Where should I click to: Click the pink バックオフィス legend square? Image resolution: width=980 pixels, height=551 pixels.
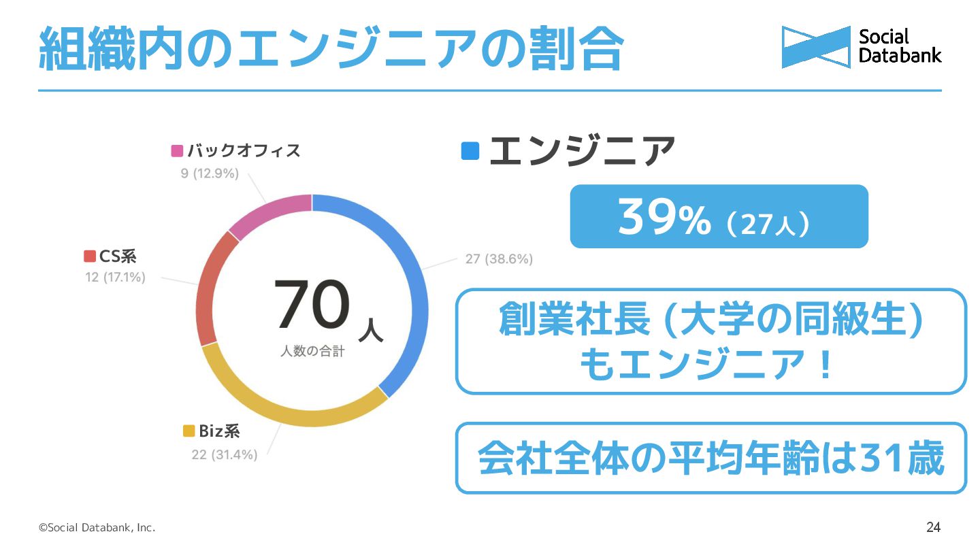(x=177, y=151)
